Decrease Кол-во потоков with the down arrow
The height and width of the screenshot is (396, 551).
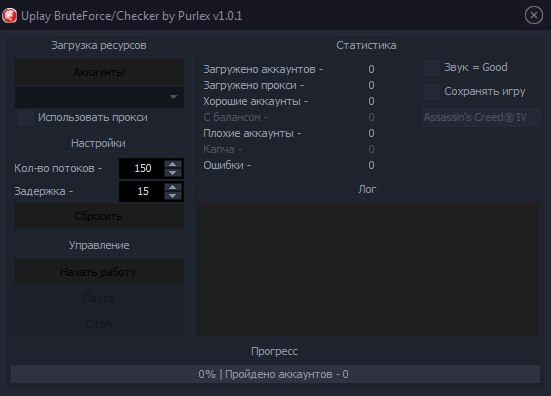click(x=173, y=173)
